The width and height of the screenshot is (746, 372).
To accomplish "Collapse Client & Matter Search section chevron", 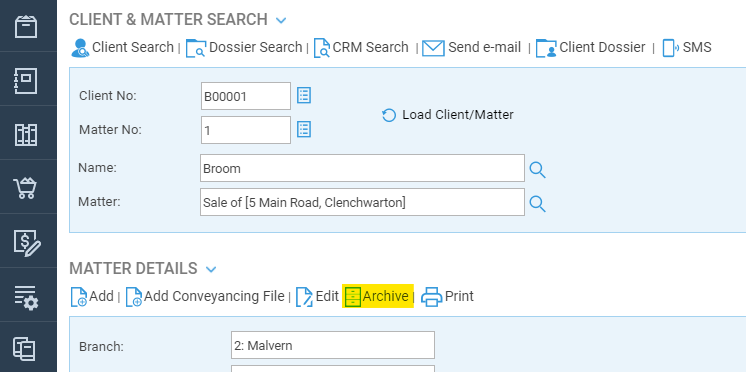I will tap(281, 20).
